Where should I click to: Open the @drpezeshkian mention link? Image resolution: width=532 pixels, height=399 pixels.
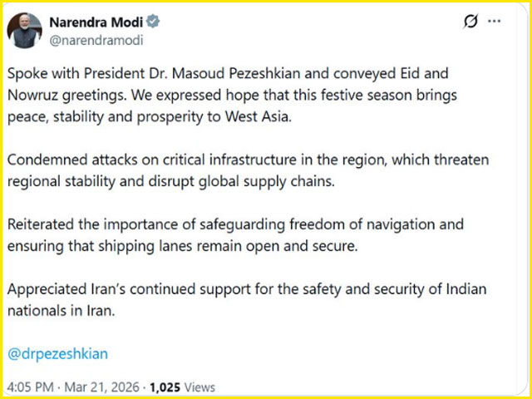point(57,353)
